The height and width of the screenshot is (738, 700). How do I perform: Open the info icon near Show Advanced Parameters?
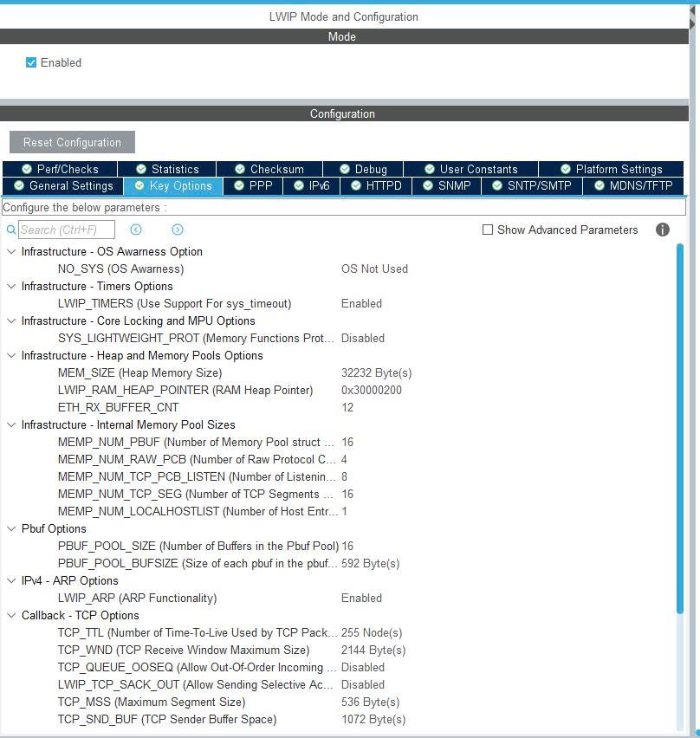pyautogui.click(x=663, y=230)
